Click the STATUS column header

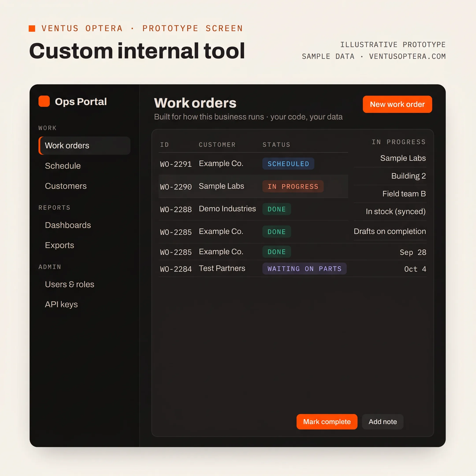[x=276, y=145]
